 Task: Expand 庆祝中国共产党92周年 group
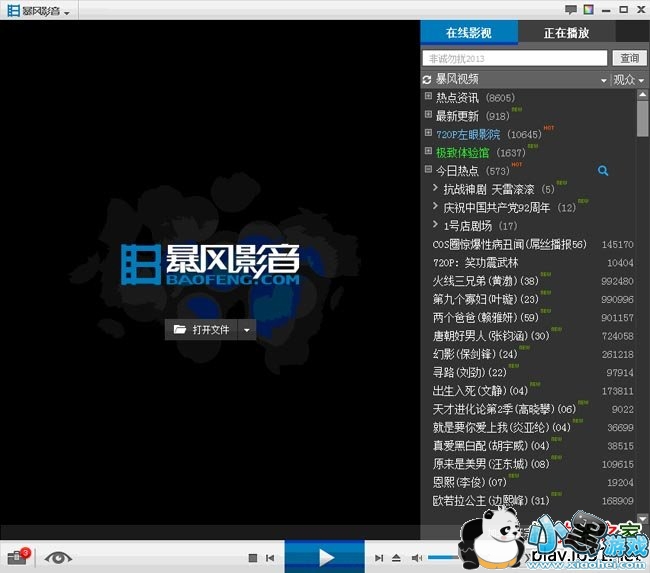435,206
